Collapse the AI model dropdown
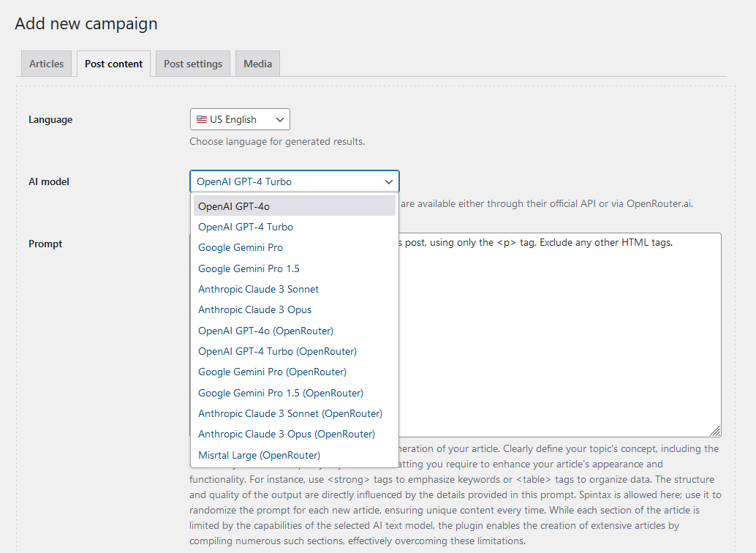Image resolution: width=756 pixels, height=553 pixels. point(295,181)
